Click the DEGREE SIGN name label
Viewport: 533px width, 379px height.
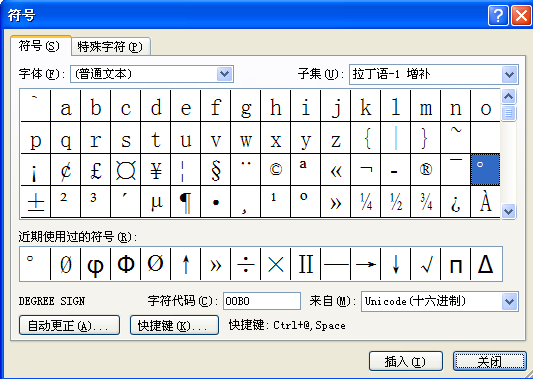point(52,301)
